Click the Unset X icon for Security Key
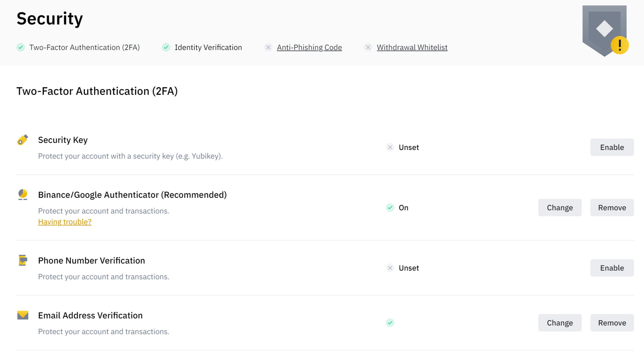 click(390, 147)
